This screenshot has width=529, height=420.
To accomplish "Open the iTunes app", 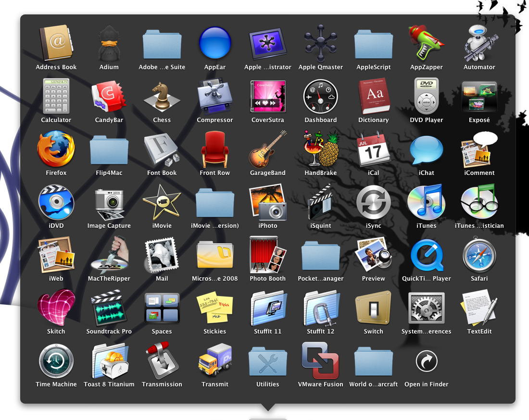I will 427,202.
